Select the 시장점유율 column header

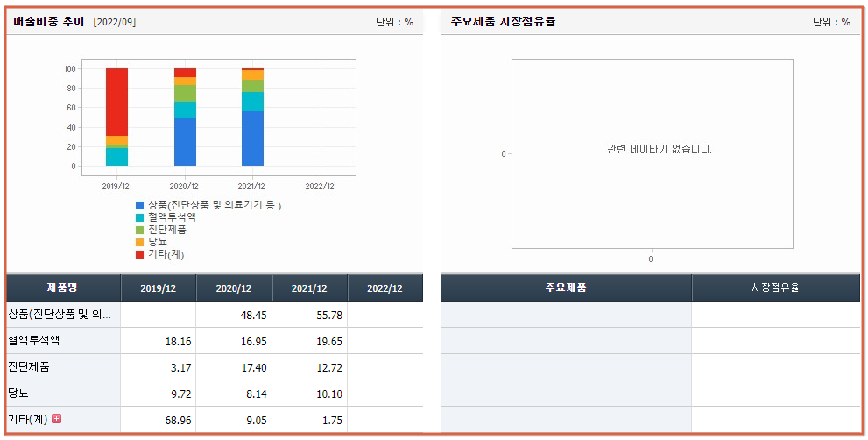775,287
